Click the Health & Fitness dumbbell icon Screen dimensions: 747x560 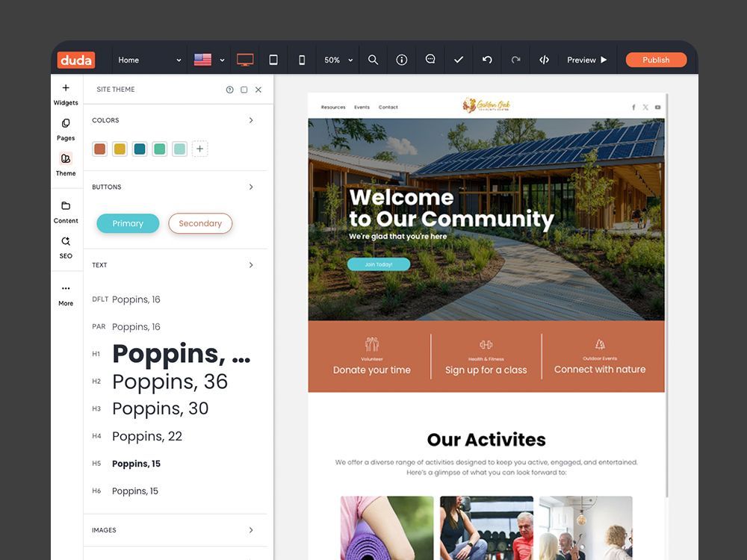pos(486,344)
